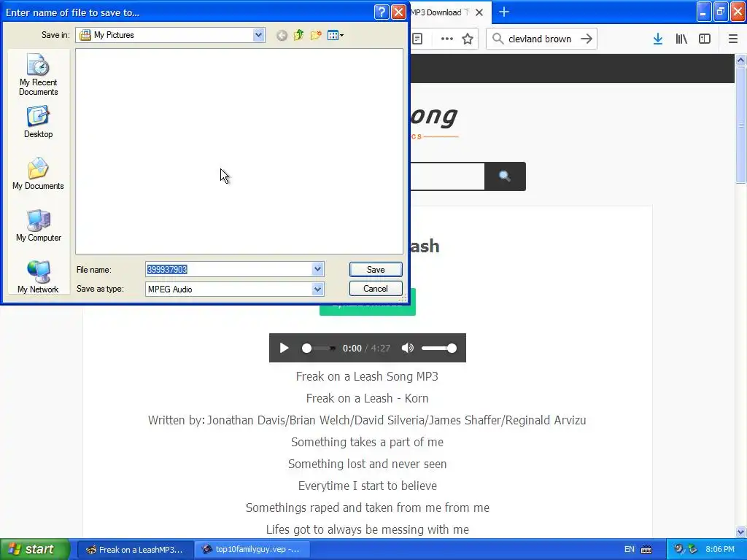Open My Network place shortcut
The width and height of the screenshot is (747, 560).
[x=38, y=277]
